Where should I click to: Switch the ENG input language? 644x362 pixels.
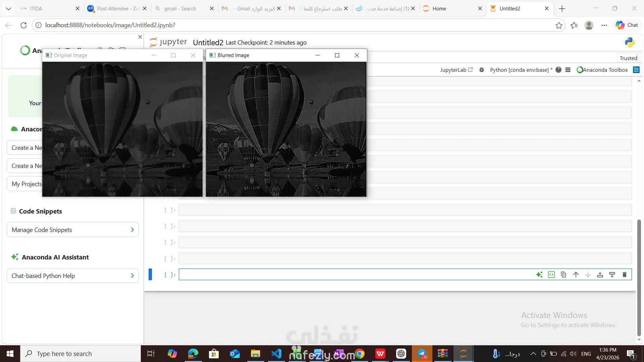point(586,354)
